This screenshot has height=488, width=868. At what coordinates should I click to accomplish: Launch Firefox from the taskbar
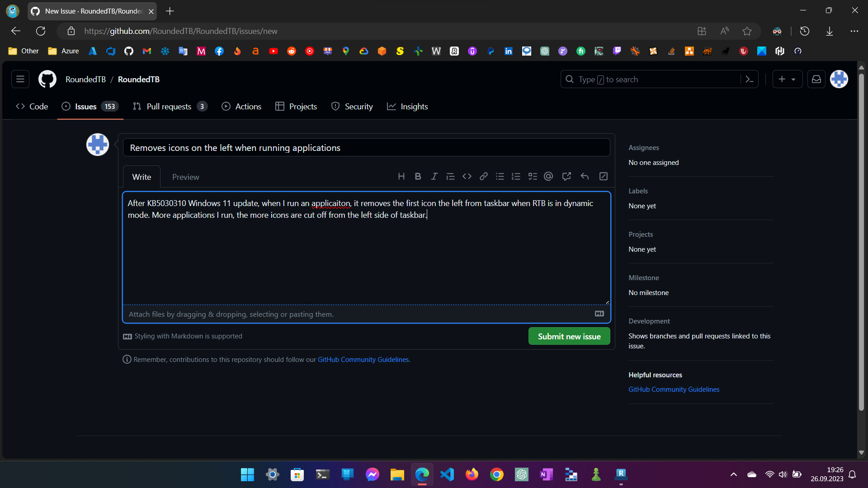pos(472,474)
